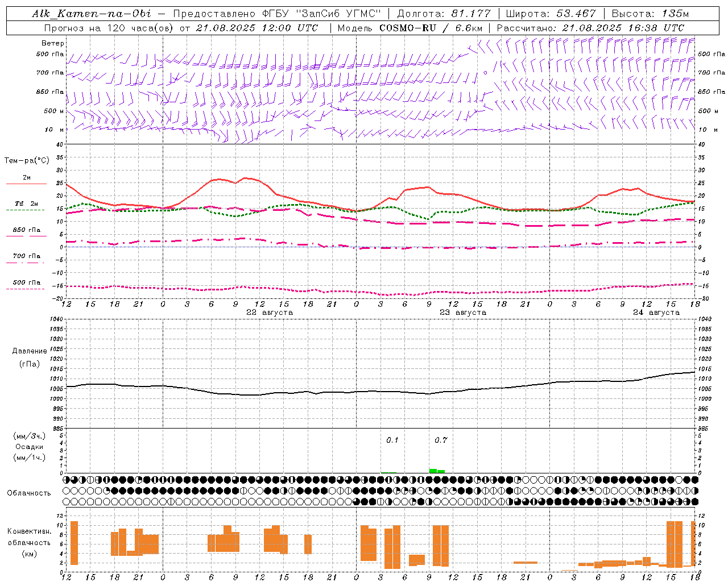Image resolution: width=728 pixels, height=582 pixels.
Task: Click the 850 гПа temperature legend line sample
Action: click(26, 236)
